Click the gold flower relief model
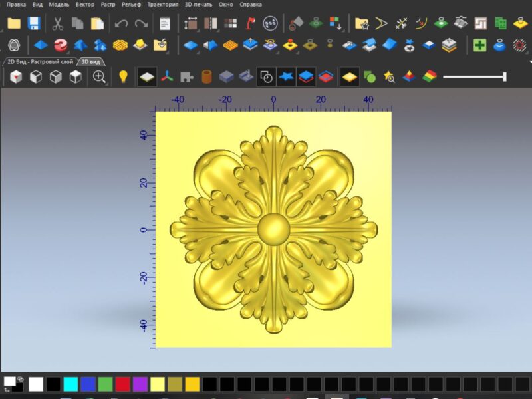The height and width of the screenshot is (399, 532). pyautogui.click(x=273, y=229)
